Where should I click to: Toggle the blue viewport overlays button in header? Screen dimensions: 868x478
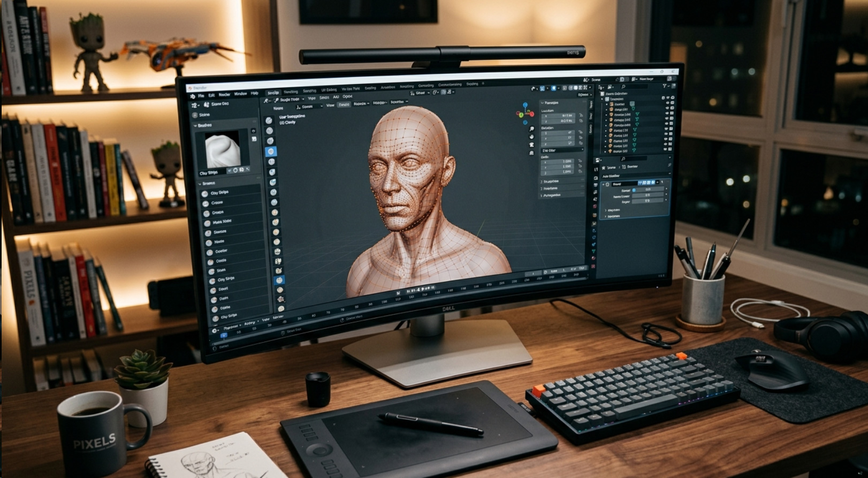[x=553, y=88]
